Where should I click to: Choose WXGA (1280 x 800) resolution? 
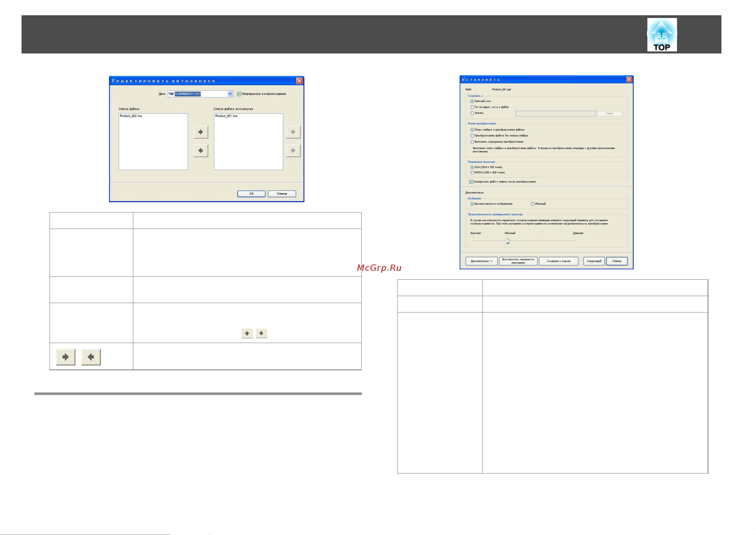coord(472,173)
